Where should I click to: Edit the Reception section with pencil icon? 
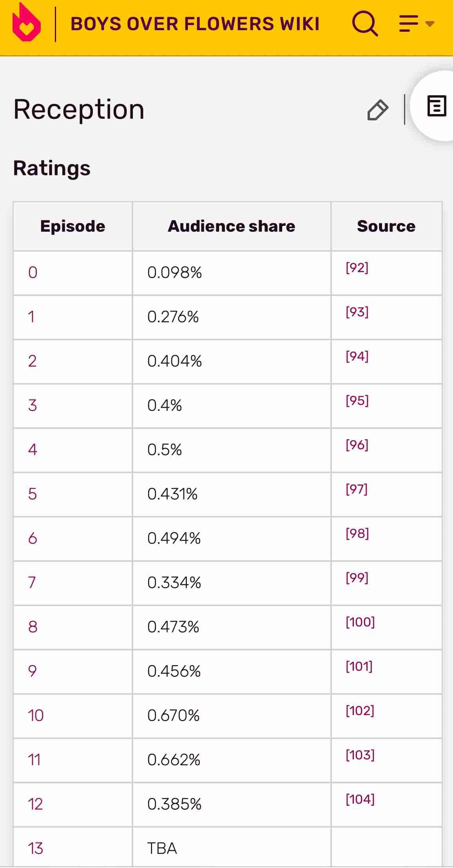378,110
